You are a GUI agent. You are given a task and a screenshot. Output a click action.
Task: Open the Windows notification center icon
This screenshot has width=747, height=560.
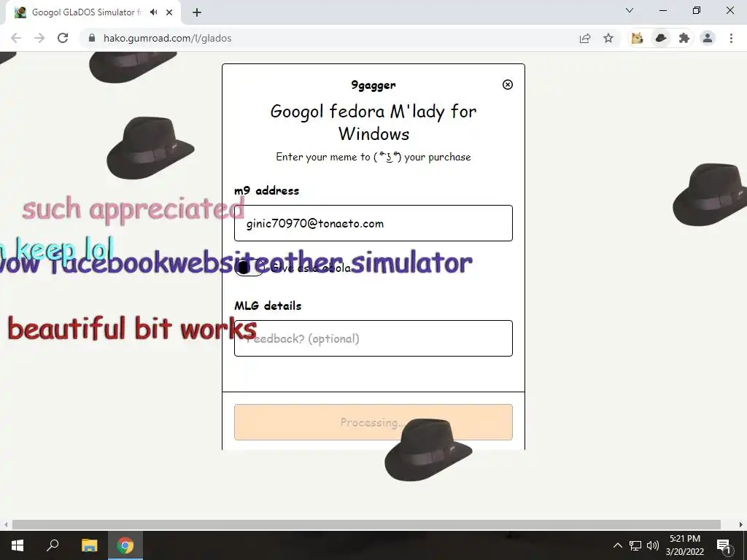tap(724, 545)
